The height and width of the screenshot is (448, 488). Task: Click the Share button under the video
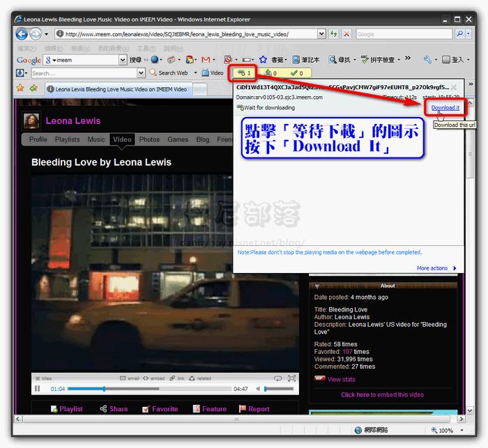coord(114,409)
